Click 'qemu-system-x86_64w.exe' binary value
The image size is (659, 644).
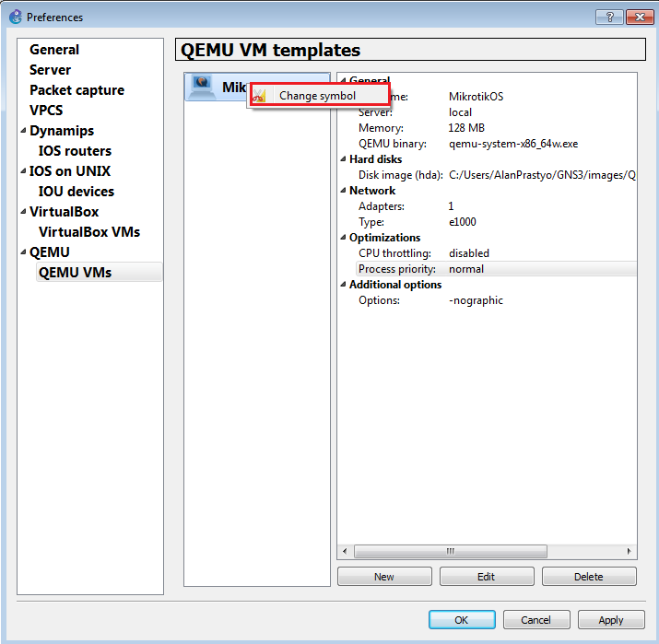click(513, 144)
